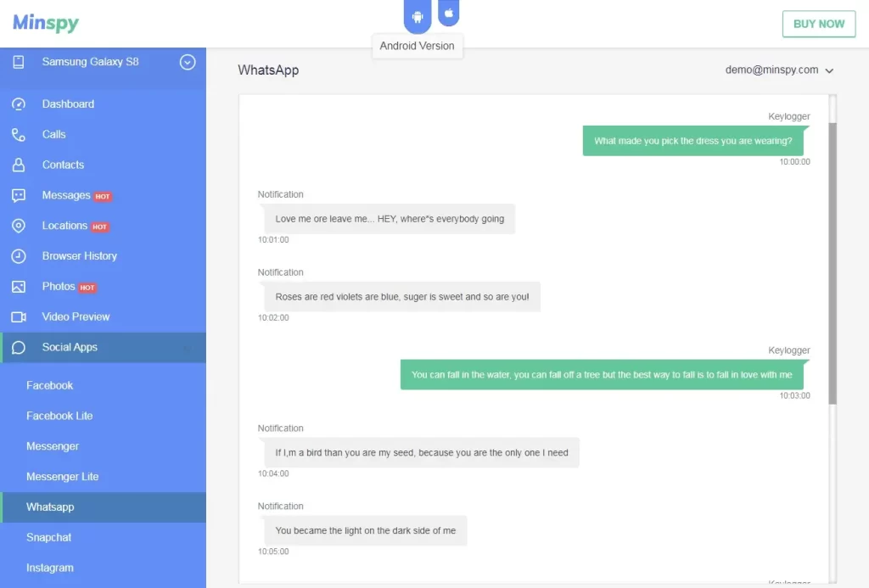Click the Samsung Galaxy S8 device icon

19,62
